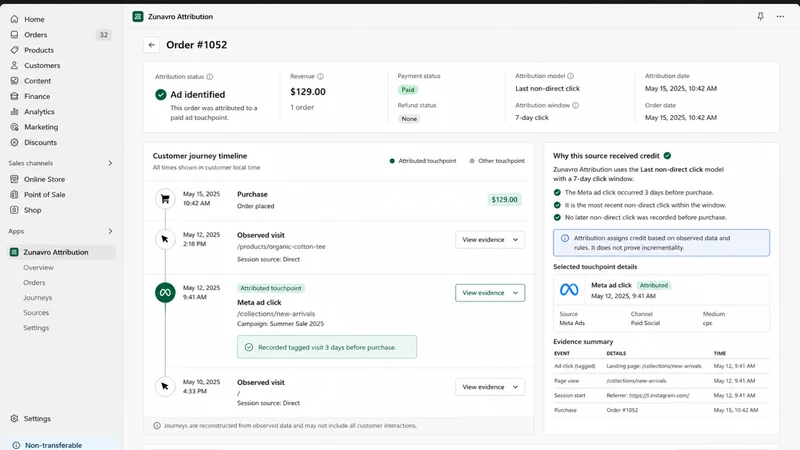Open the Journeys sub-menu item

[x=38, y=297]
